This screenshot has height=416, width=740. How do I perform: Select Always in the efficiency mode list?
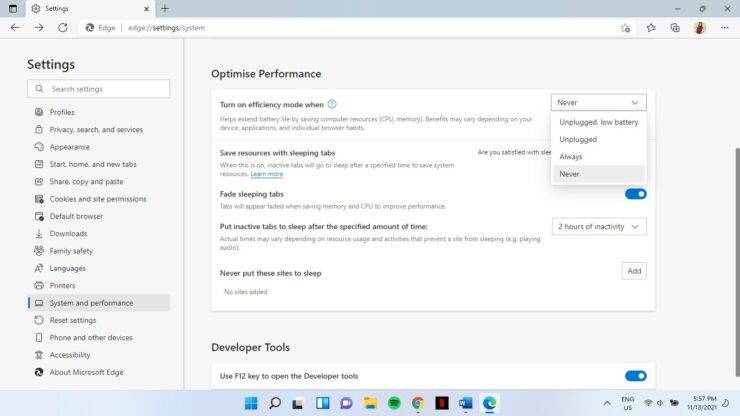pos(598,156)
